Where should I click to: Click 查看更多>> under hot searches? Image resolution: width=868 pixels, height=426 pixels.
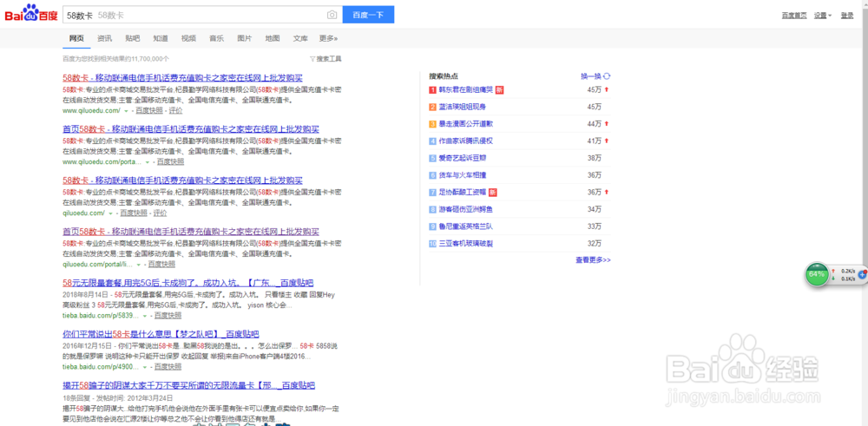(x=593, y=260)
